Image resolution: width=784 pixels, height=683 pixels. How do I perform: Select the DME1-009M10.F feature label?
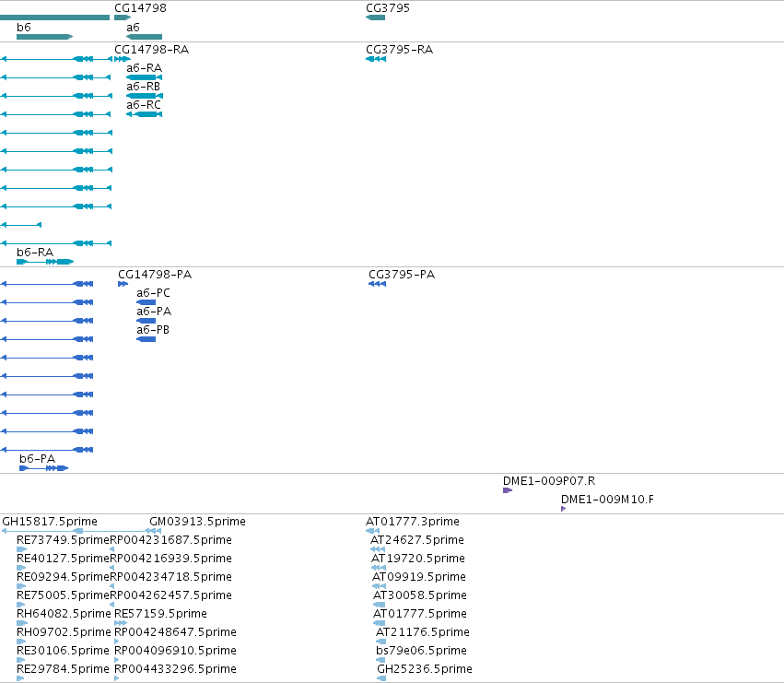(607, 500)
